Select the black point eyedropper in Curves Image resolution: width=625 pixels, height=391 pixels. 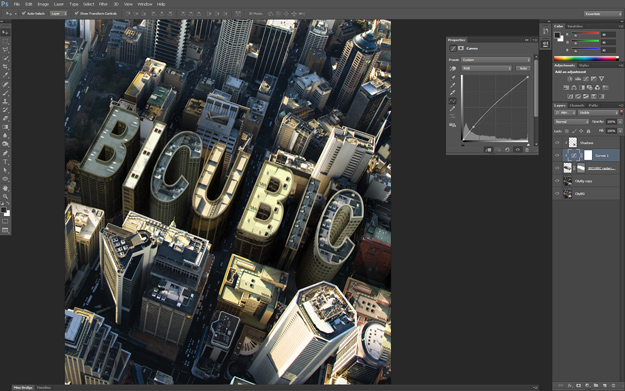coord(452,78)
